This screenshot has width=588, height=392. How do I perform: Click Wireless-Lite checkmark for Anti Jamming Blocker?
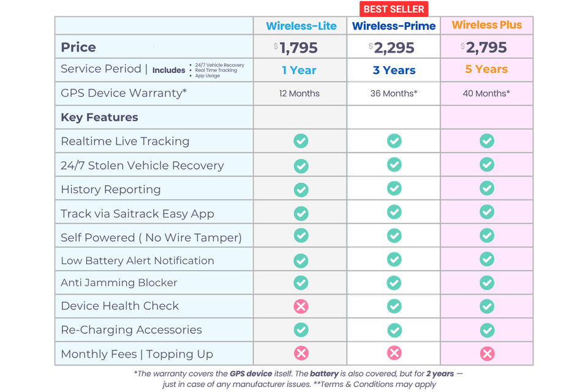click(301, 283)
